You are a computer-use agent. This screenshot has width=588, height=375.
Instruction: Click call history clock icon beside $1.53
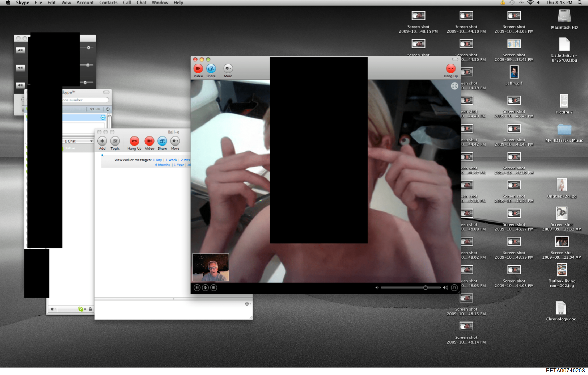pos(107,109)
